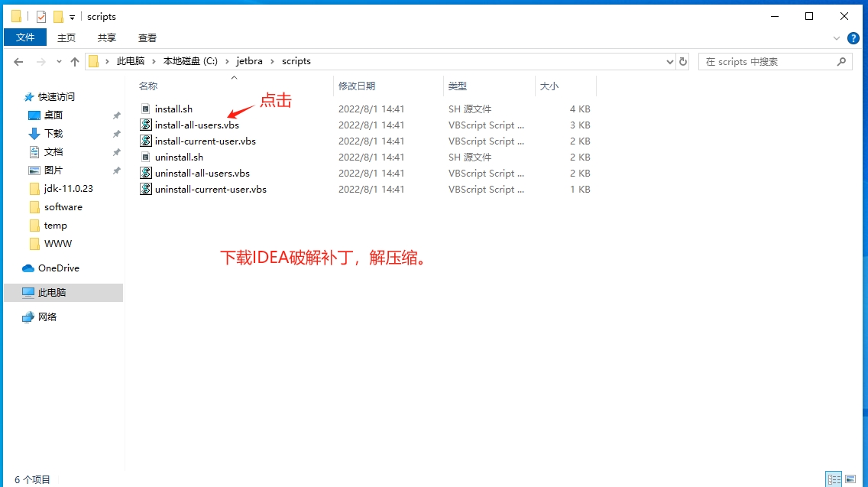This screenshot has height=487, width=868.
Task: Refresh the current folder
Action: pos(683,61)
